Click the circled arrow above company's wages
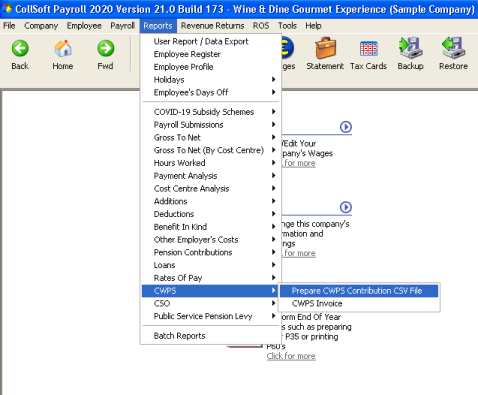This screenshot has height=395, width=478. point(346,127)
